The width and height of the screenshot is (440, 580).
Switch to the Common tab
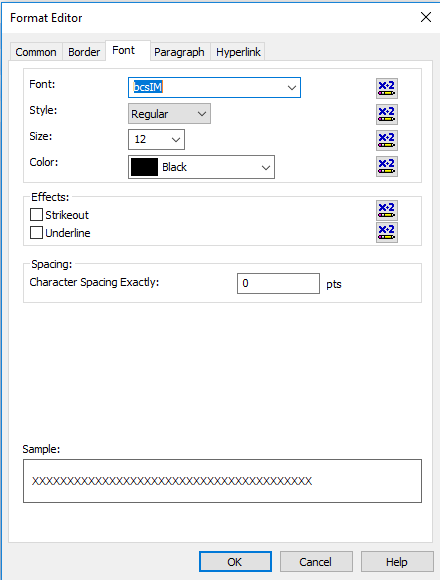(x=36, y=52)
